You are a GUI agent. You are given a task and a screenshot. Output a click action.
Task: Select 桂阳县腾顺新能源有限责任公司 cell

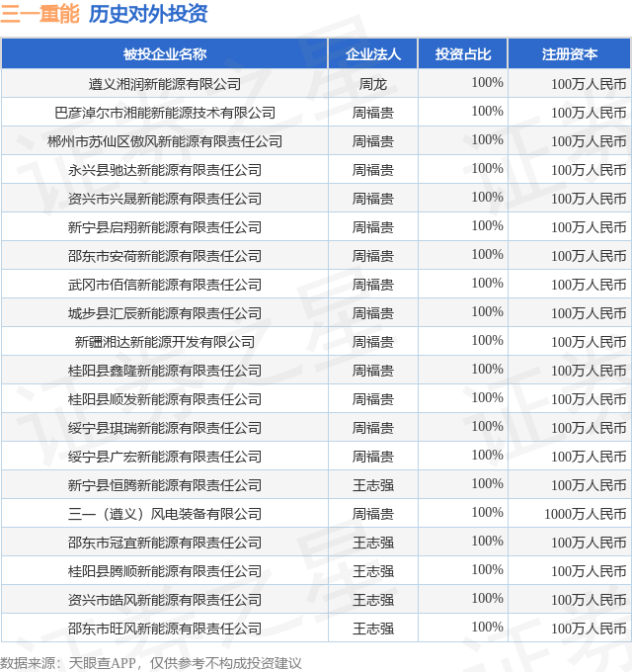[x=165, y=572]
